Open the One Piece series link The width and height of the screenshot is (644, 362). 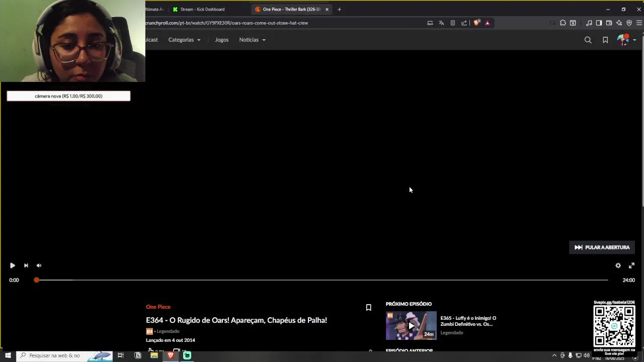pyautogui.click(x=158, y=307)
